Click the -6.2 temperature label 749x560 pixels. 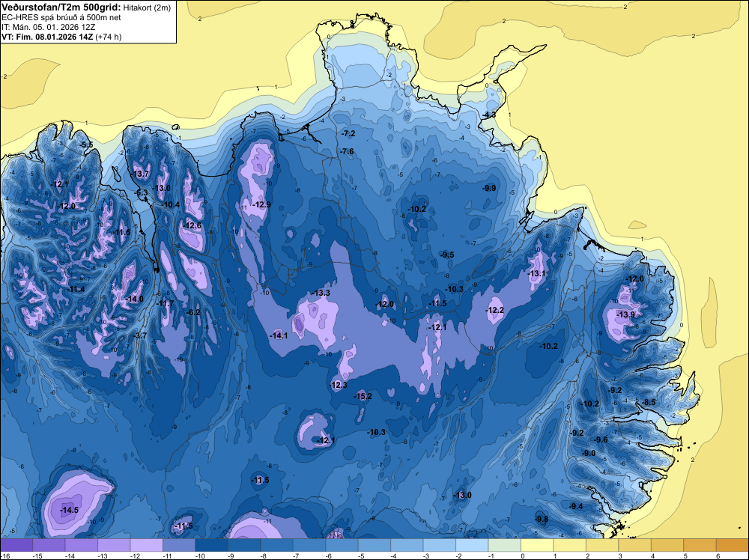pos(193,312)
